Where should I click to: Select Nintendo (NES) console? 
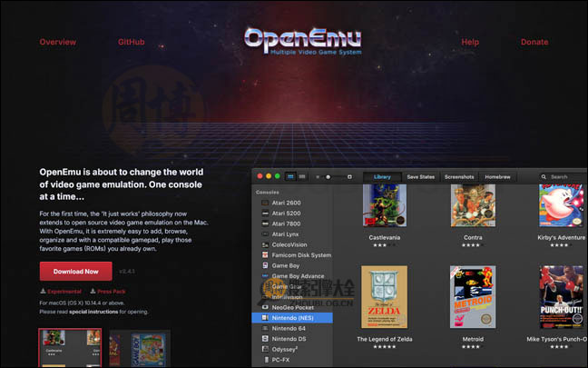click(292, 318)
